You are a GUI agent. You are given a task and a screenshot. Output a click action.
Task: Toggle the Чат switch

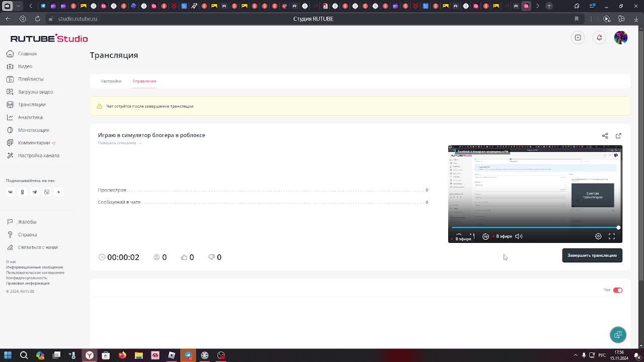tap(618, 290)
